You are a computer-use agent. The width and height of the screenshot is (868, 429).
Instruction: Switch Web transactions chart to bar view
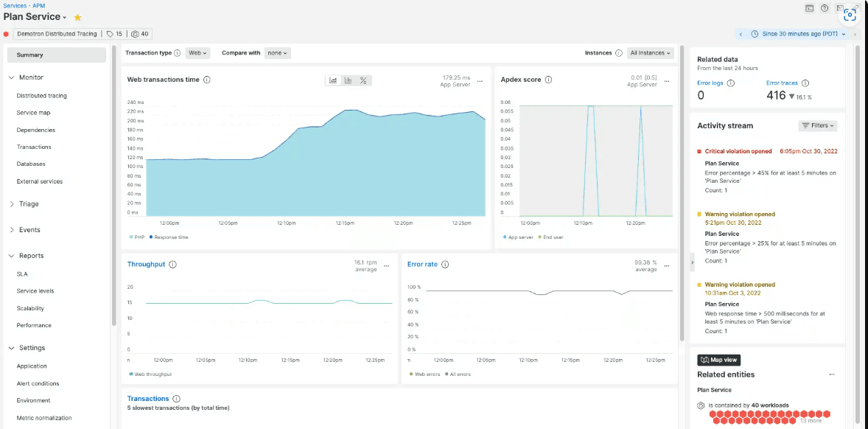point(348,80)
